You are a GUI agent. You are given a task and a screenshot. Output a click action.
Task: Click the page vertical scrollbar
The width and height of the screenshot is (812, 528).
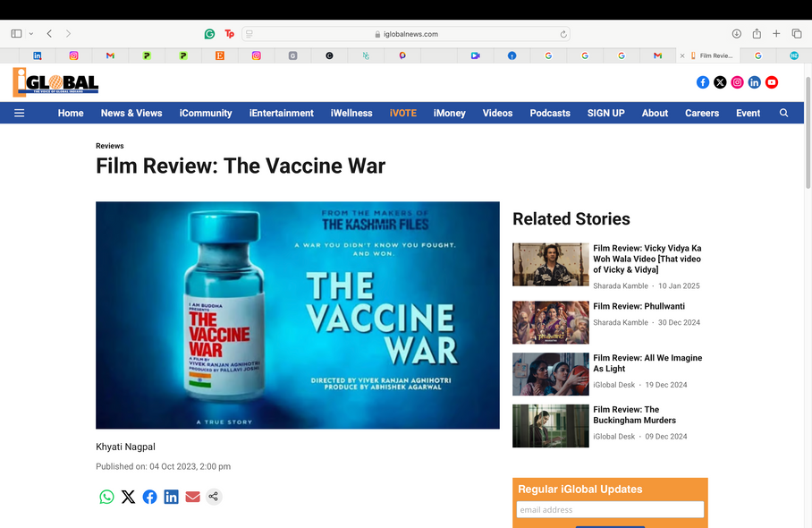(x=808, y=134)
